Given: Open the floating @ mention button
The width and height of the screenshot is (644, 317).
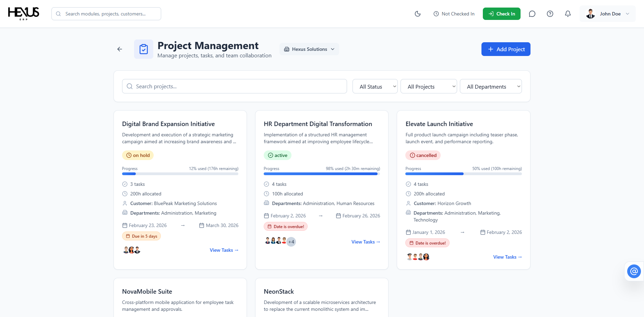Looking at the screenshot, I should [634, 271].
